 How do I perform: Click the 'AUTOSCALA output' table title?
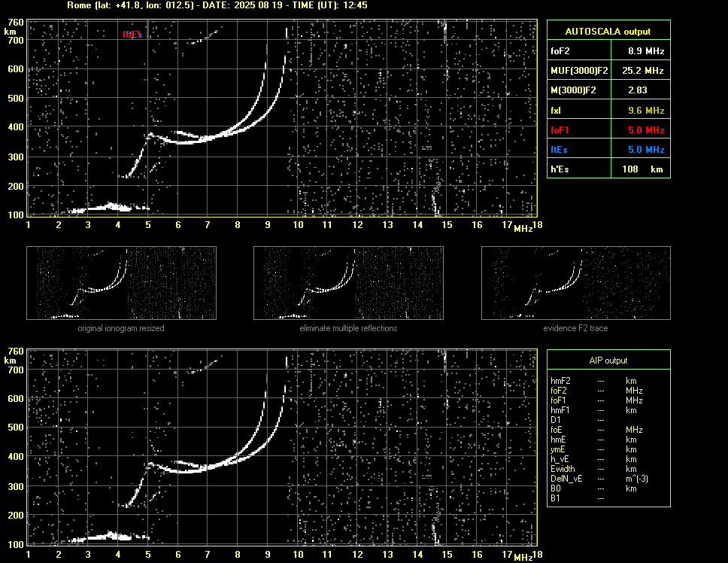[x=608, y=31]
